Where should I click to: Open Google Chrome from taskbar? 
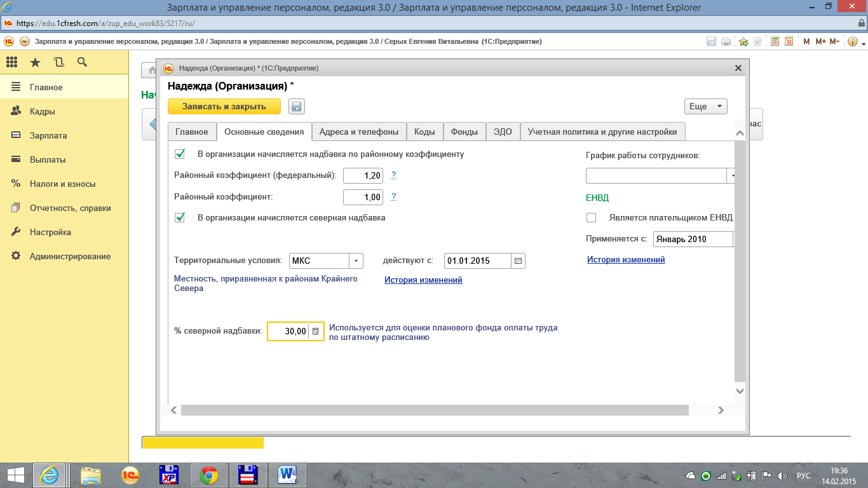pyautogui.click(x=209, y=475)
